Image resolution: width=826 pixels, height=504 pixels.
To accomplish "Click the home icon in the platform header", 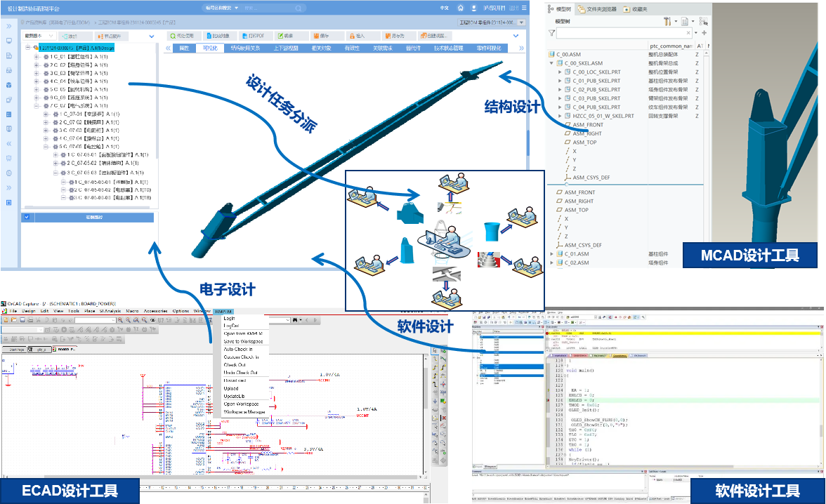I will coord(461,8).
